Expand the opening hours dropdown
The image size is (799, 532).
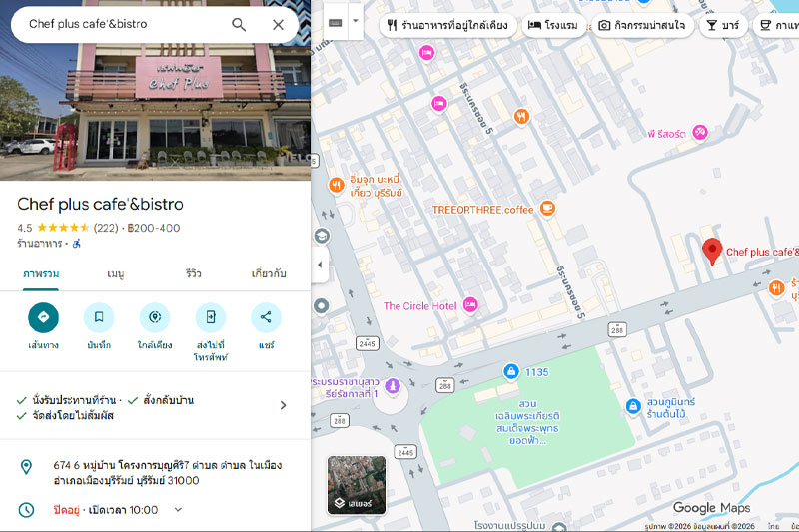(x=178, y=509)
